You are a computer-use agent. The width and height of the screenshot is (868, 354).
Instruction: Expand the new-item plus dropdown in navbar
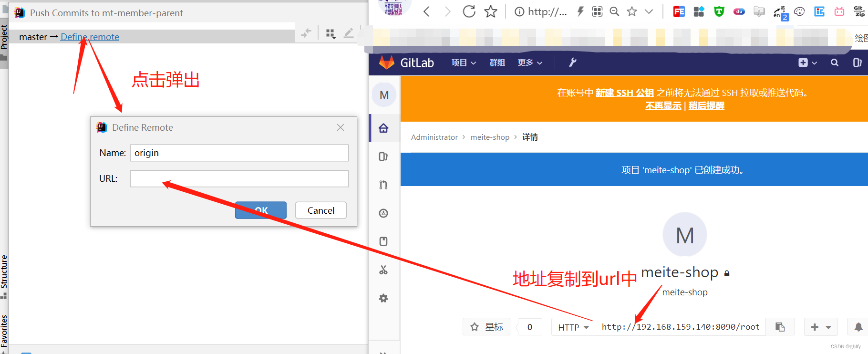click(x=807, y=62)
